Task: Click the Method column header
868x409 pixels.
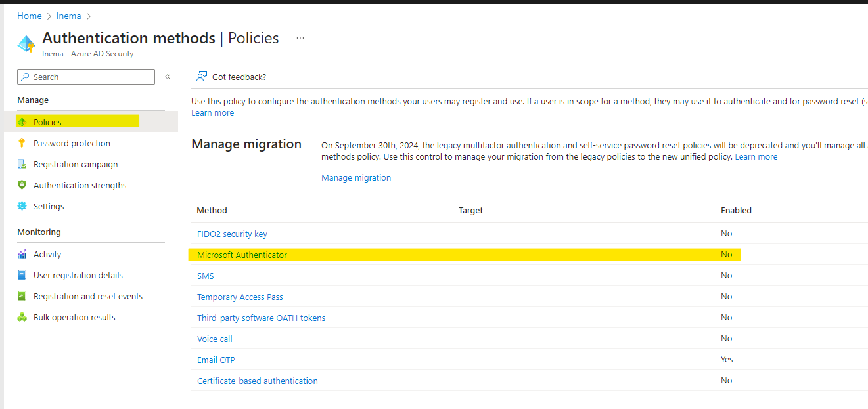Action: [212, 210]
